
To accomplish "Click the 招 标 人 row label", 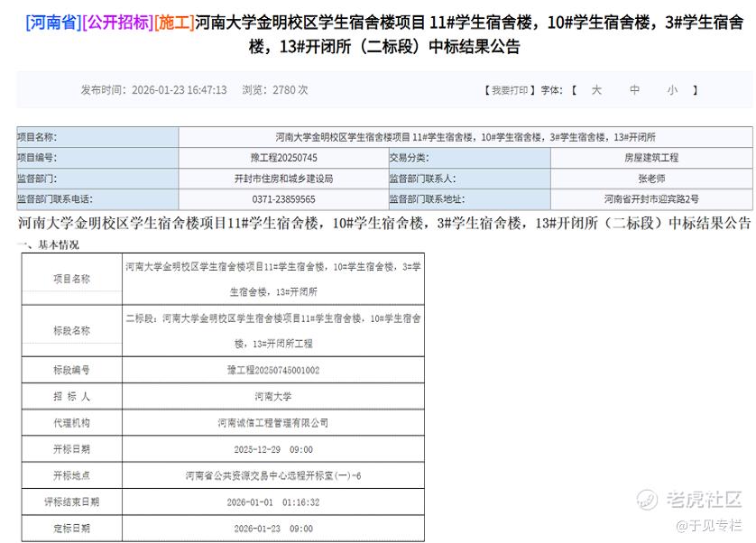I will pos(72,396).
